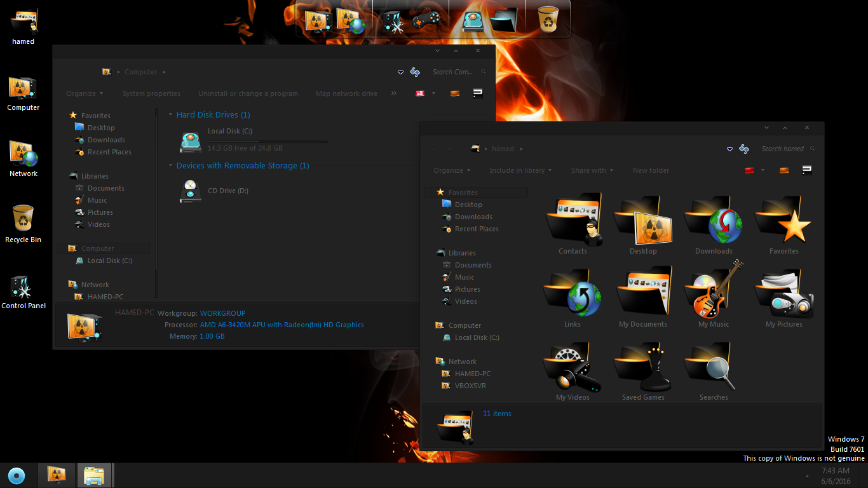Image resolution: width=868 pixels, height=488 pixels.
Task: Open the Links folder in hamed window
Action: pyautogui.click(x=573, y=297)
